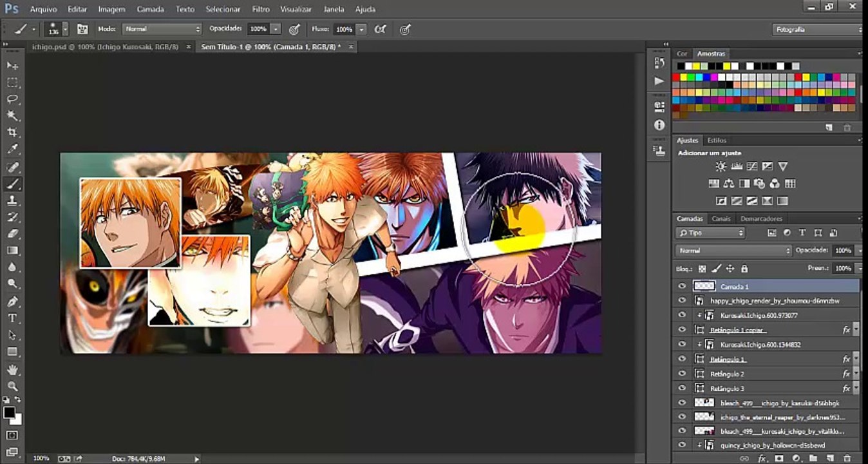Screen dimensions: 868x464
Task: Click the foreground color box
Action: [9, 412]
